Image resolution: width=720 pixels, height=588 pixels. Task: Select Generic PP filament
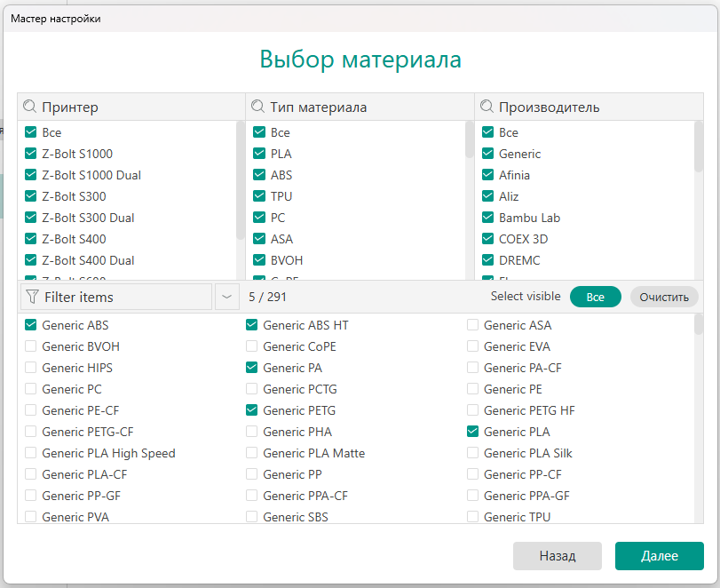pyautogui.click(x=251, y=474)
